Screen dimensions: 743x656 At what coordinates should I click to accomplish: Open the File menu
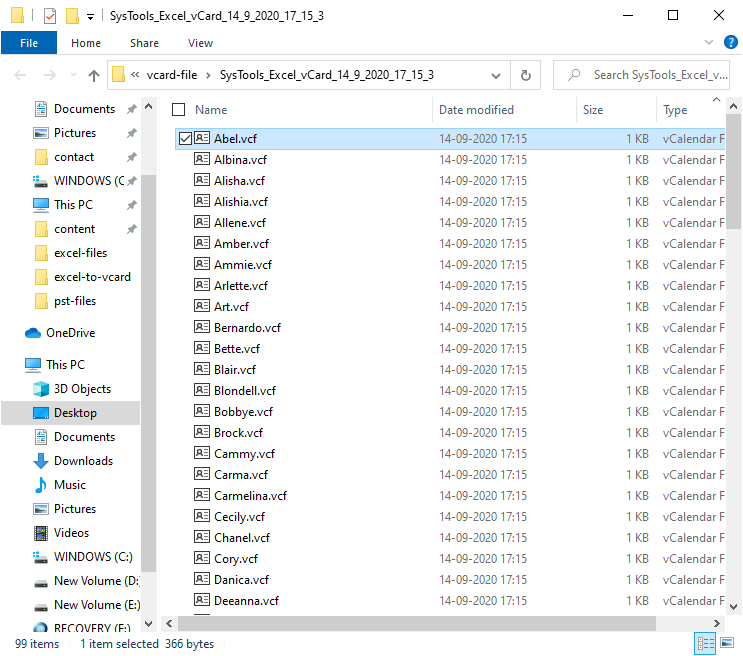tap(29, 43)
